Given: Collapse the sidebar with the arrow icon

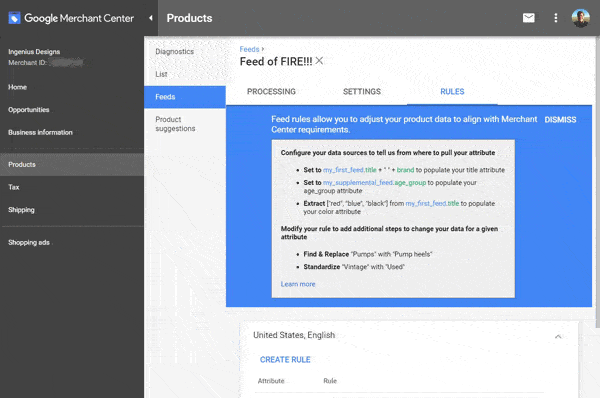Looking at the screenshot, I should (151, 18).
